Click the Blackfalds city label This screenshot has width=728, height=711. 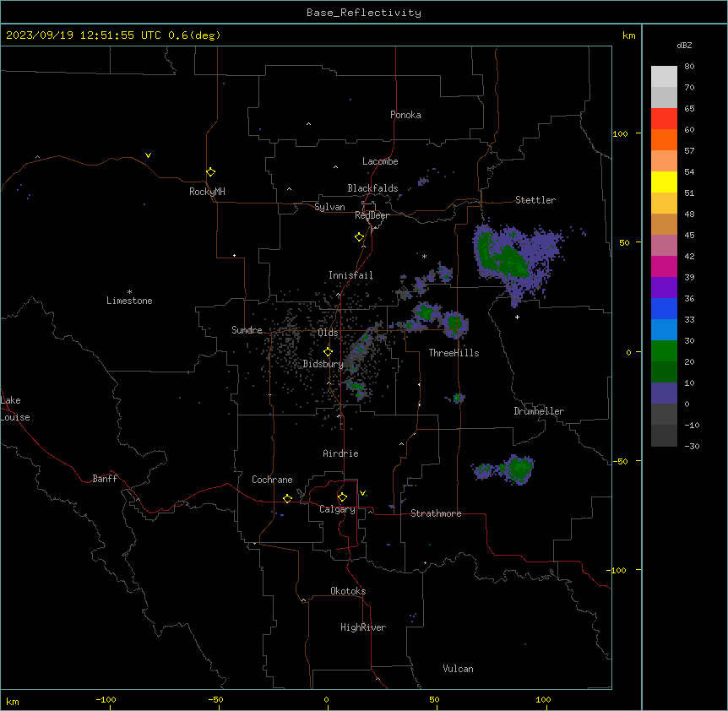pyautogui.click(x=372, y=188)
